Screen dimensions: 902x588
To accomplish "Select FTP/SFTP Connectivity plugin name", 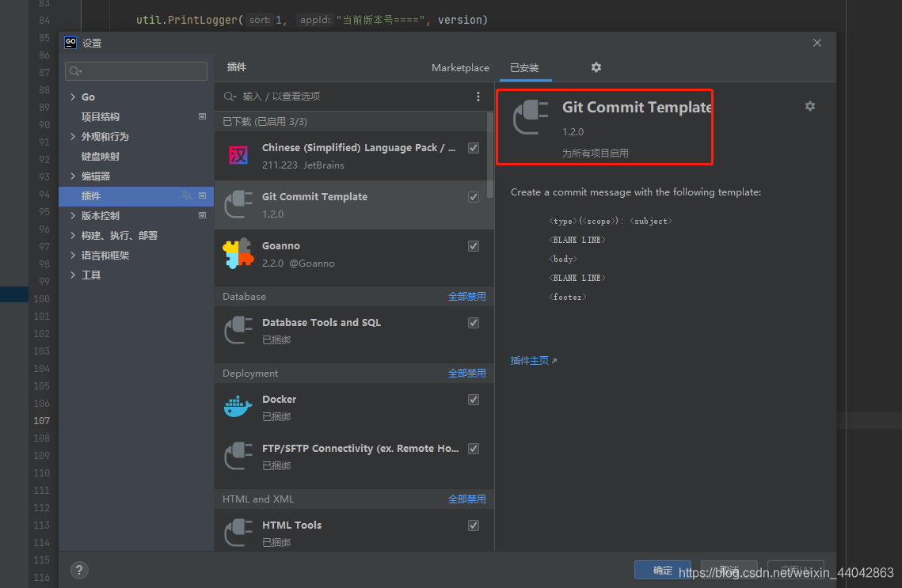I will [x=360, y=449].
